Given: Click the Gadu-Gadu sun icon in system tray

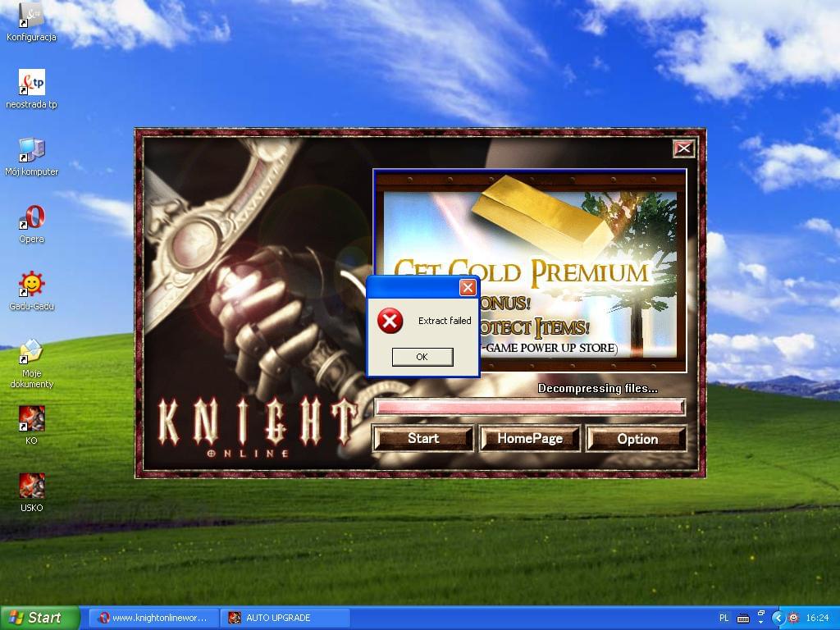Looking at the screenshot, I should (794, 618).
